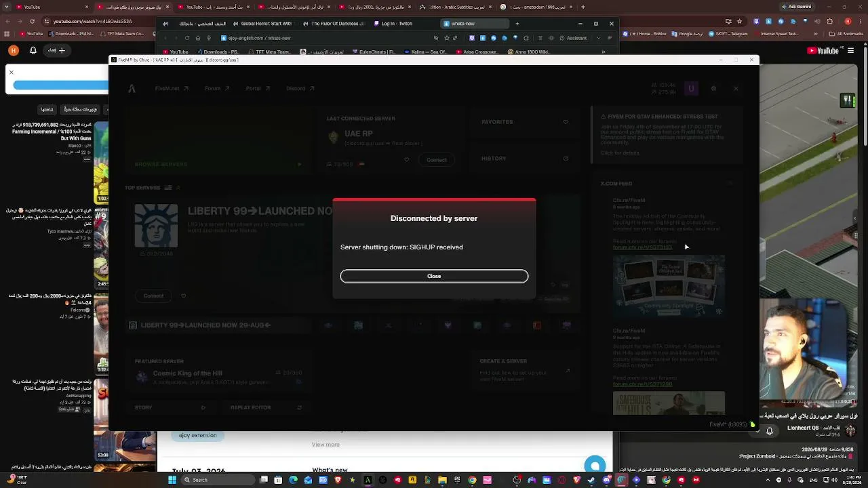Open Google Chrome from the taskbar
868x488 pixels.
pyautogui.click(x=473, y=480)
